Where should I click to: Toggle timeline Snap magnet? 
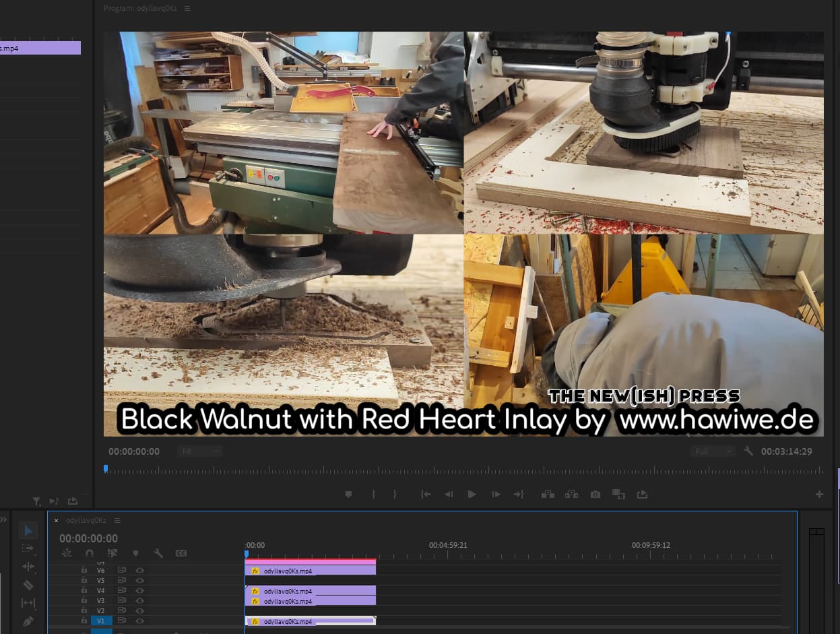click(x=89, y=553)
